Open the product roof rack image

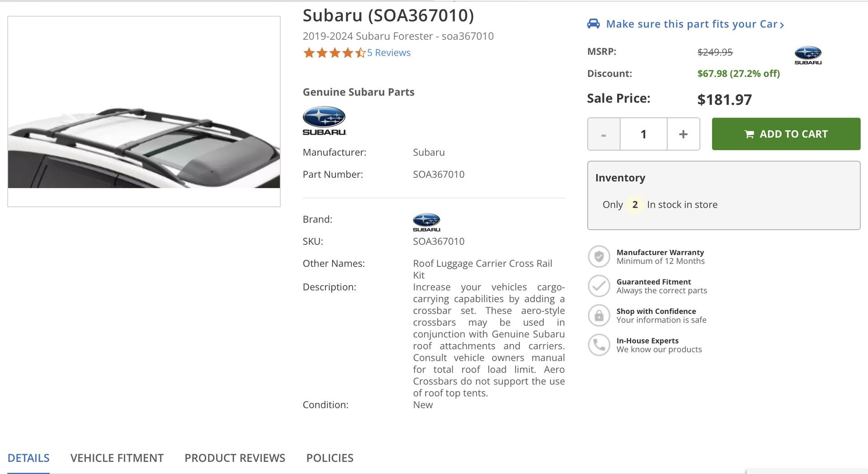click(x=144, y=111)
